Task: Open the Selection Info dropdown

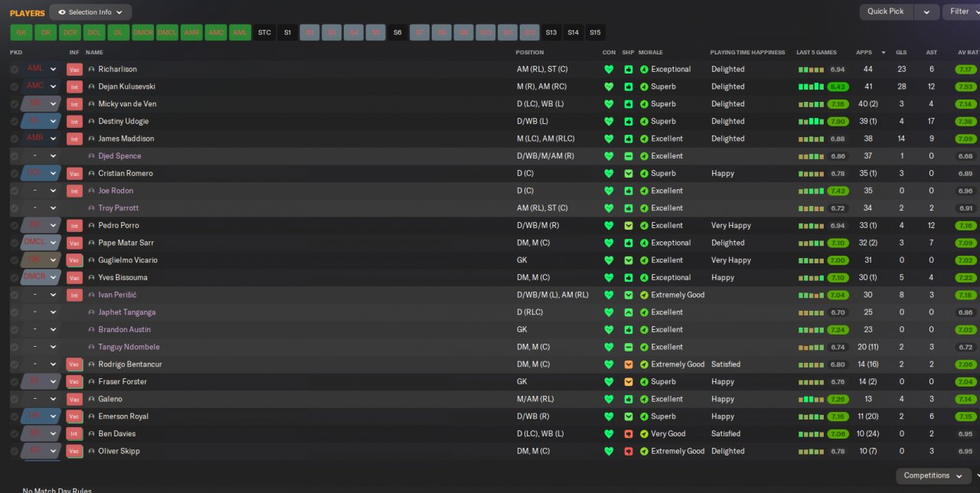Action: 90,12
